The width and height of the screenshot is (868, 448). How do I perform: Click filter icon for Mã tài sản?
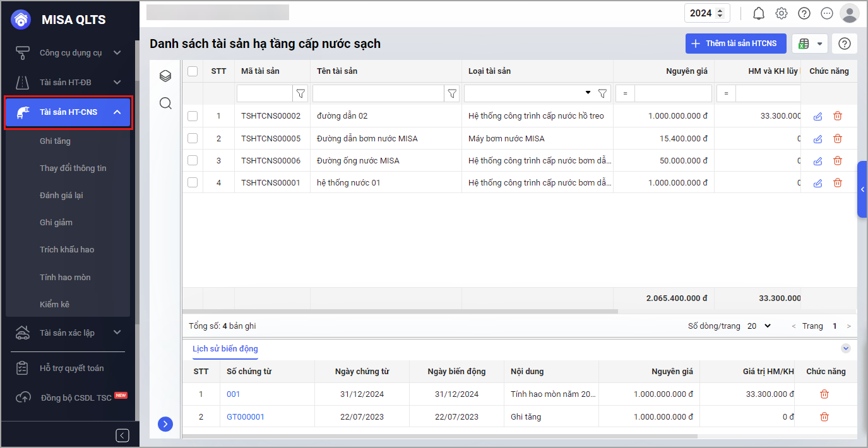(301, 93)
